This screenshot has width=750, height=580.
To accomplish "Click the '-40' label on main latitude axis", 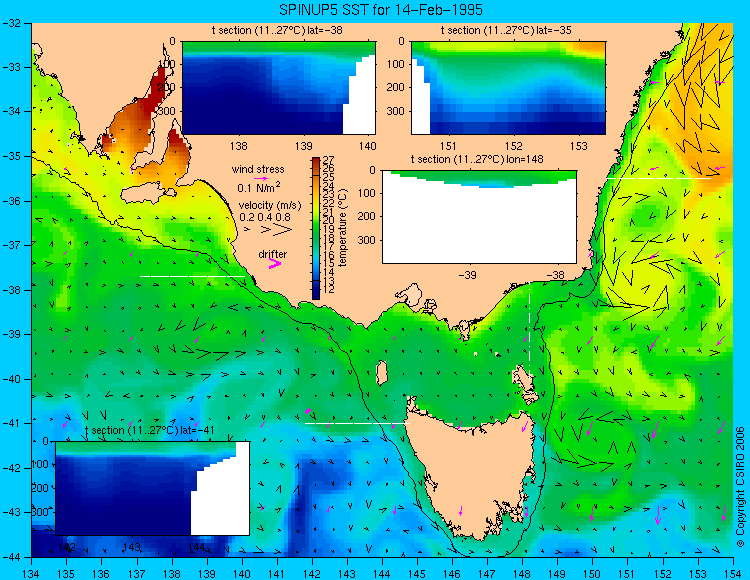I will [11, 379].
